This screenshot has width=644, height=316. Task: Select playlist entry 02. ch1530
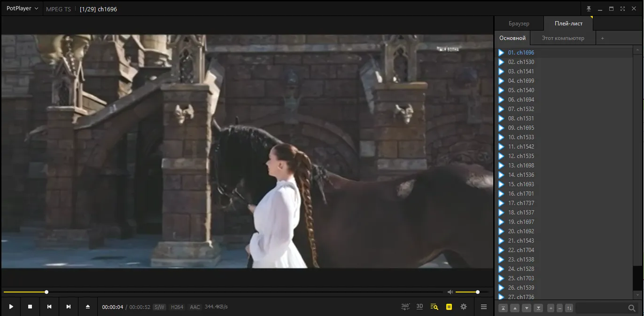(x=565, y=62)
